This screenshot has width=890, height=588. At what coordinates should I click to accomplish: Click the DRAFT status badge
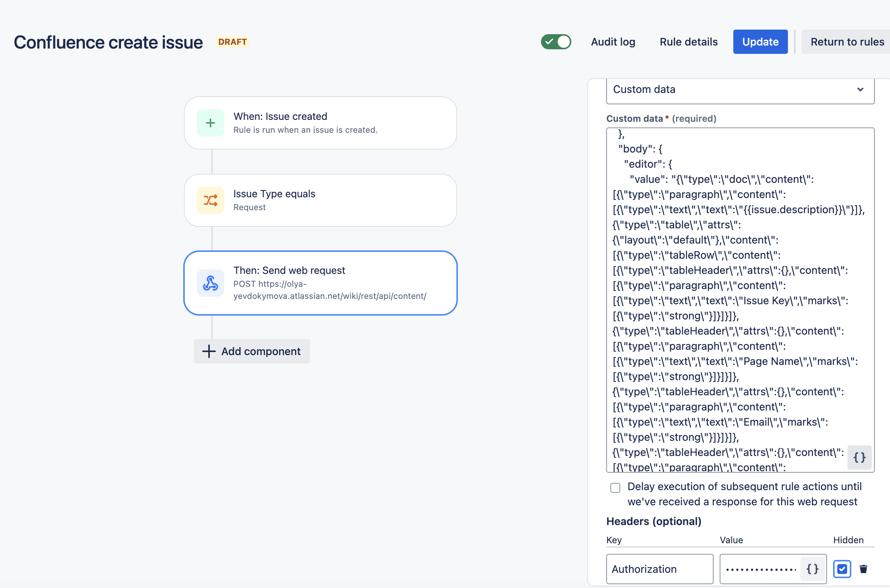coord(232,42)
